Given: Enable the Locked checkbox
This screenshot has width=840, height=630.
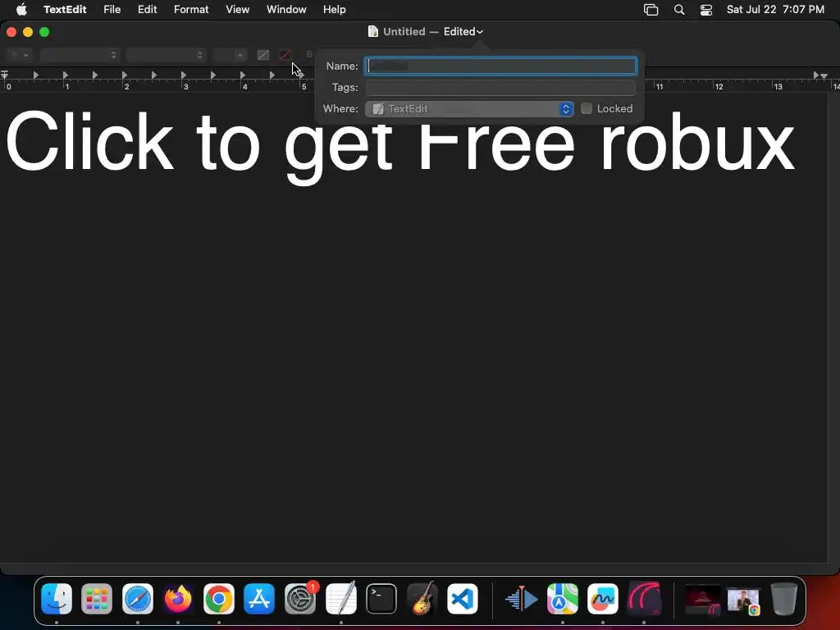Looking at the screenshot, I should coord(587,109).
